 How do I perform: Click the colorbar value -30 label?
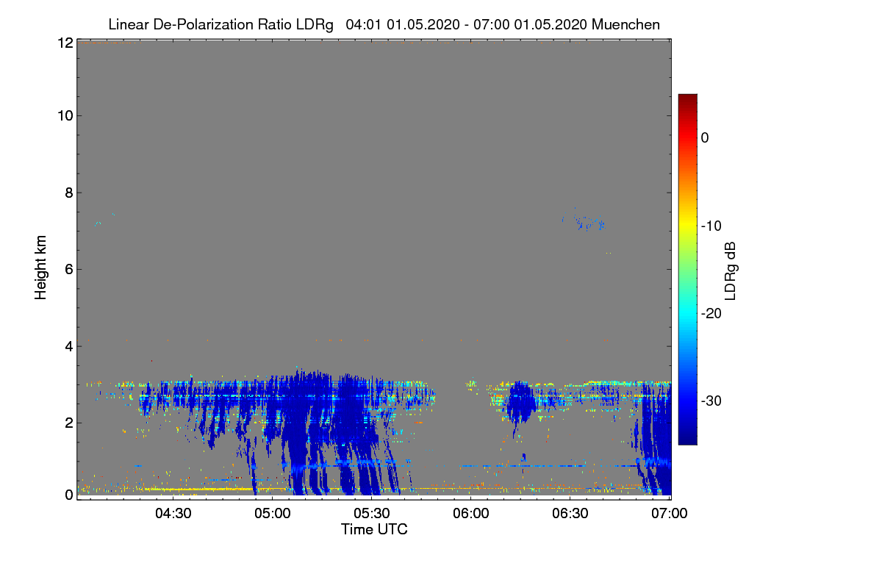pyautogui.click(x=711, y=401)
